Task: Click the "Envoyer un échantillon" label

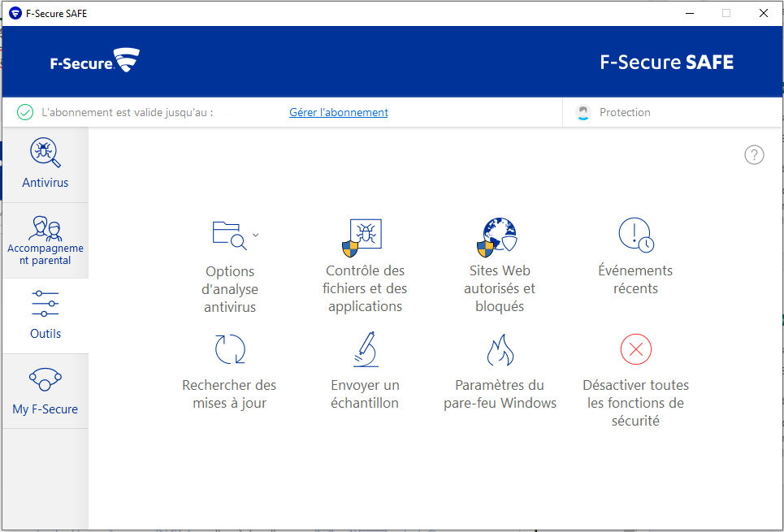Action: tap(365, 394)
